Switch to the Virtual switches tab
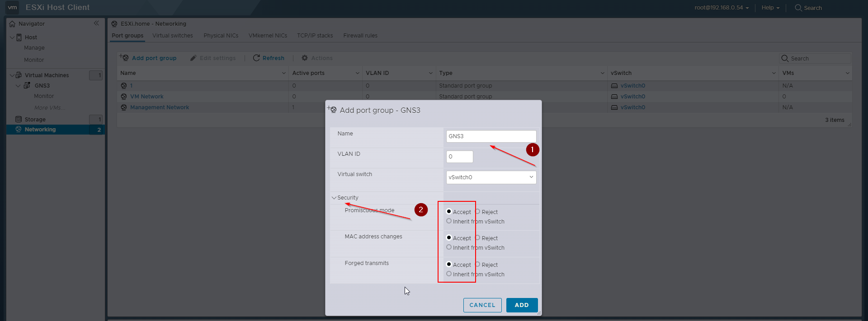The height and width of the screenshot is (321, 868). pos(172,36)
